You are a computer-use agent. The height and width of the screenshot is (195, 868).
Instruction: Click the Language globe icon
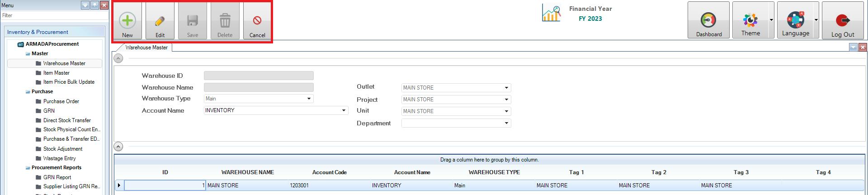(x=795, y=20)
